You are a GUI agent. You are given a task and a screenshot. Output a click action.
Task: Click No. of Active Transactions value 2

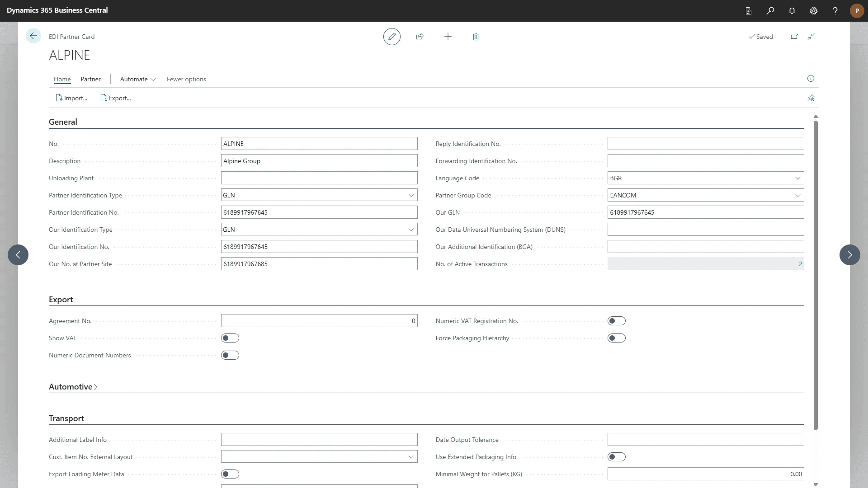tap(800, 264)
